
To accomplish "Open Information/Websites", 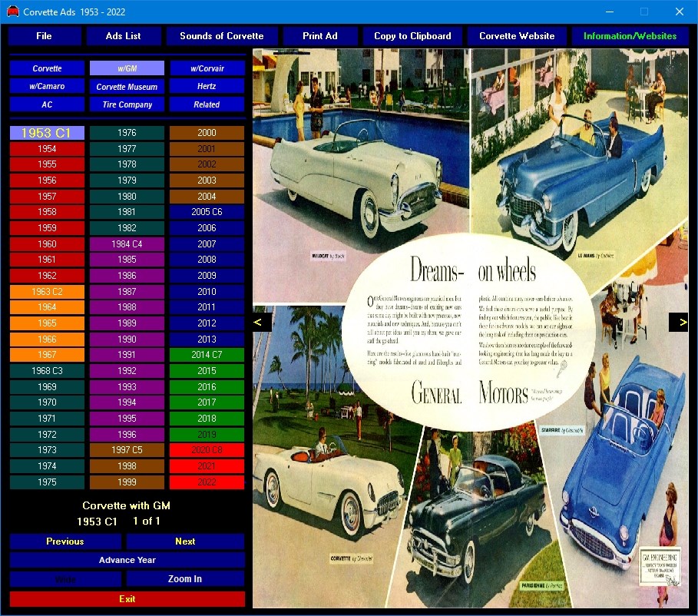I will pyautogui.click(x=630, y=36).
